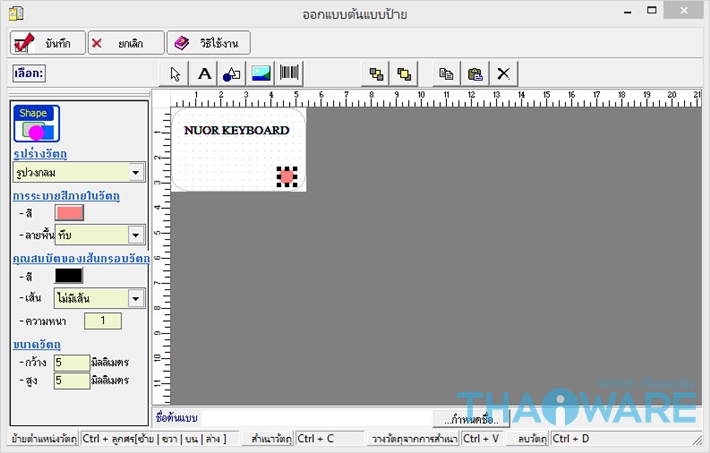Click the รูปร่างวัตถุ heading

point(40,154)
